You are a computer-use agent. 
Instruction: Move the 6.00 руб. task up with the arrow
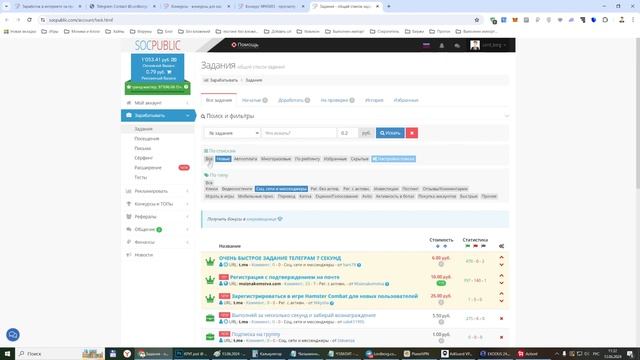point(501,258)
